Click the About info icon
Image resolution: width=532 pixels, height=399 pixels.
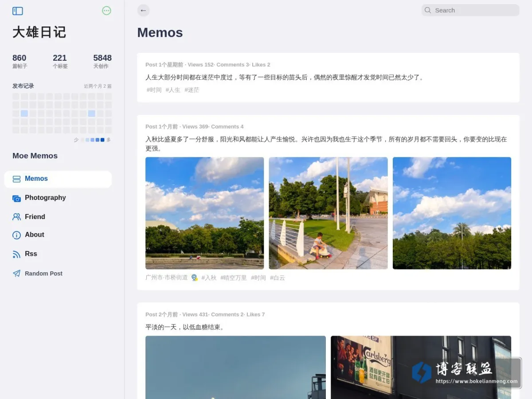point(16,235)
